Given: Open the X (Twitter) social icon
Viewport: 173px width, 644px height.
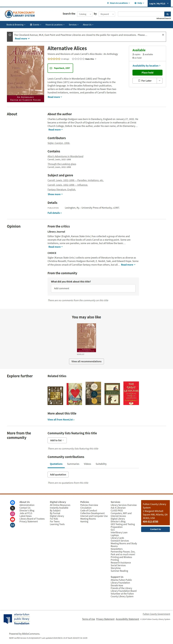Looking at the screenshot, I should click(x=13, y=508).
